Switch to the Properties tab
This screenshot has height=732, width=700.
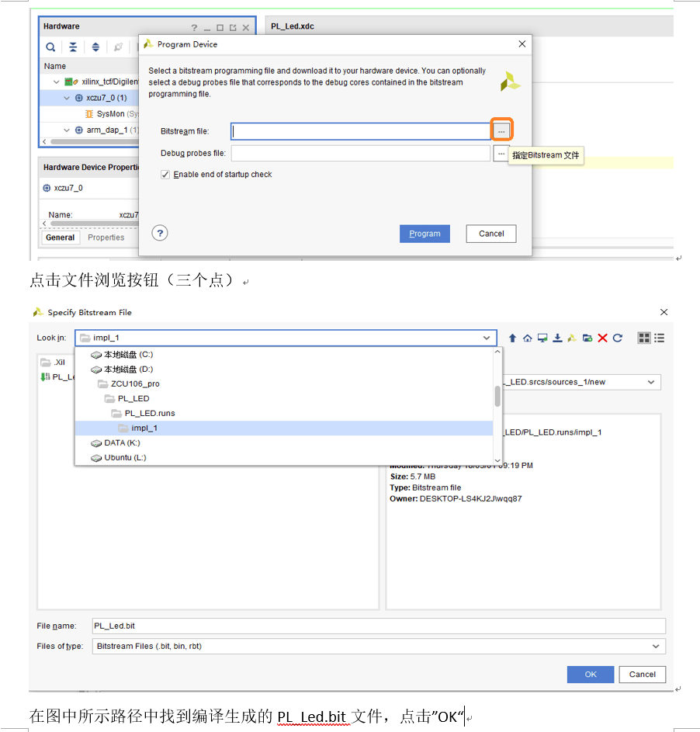(x=106, y=238)
